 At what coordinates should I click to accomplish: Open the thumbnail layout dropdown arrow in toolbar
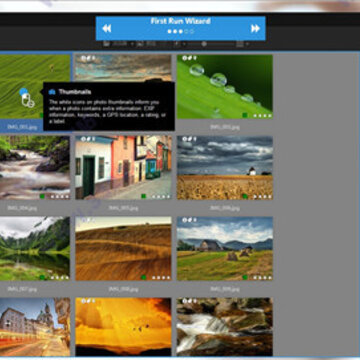(x=248, y=44)
